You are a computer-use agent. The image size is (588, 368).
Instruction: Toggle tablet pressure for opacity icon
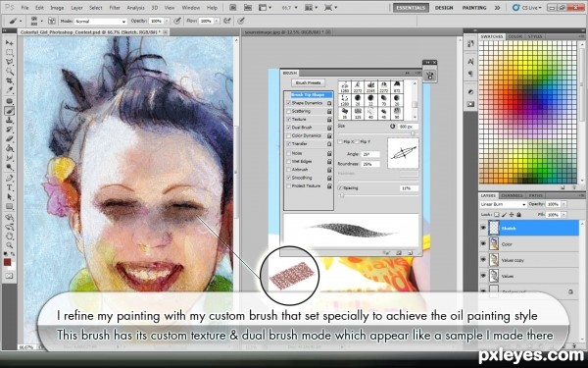coord(177,21)
